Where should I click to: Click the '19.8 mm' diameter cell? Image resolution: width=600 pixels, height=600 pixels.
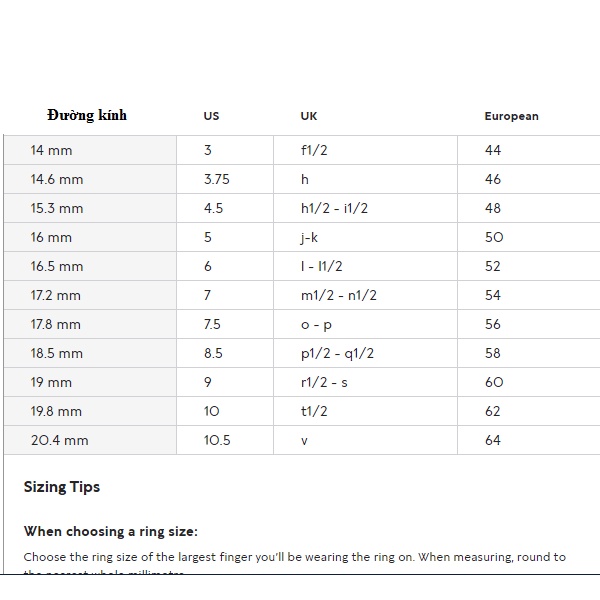pyautogui.click(x=56, y=411)
